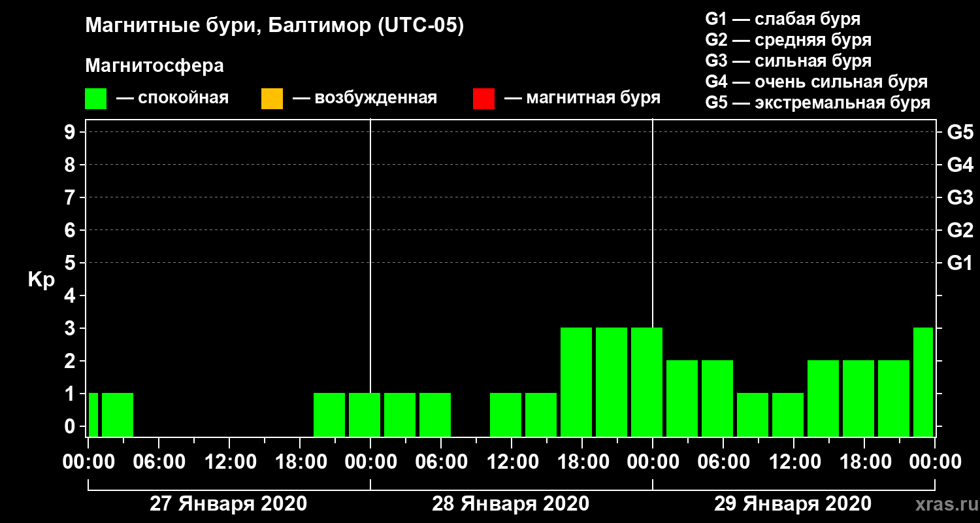980x523 pixels.
Task: Click the 'Kp' axis label
Action: tap(41, 280)
